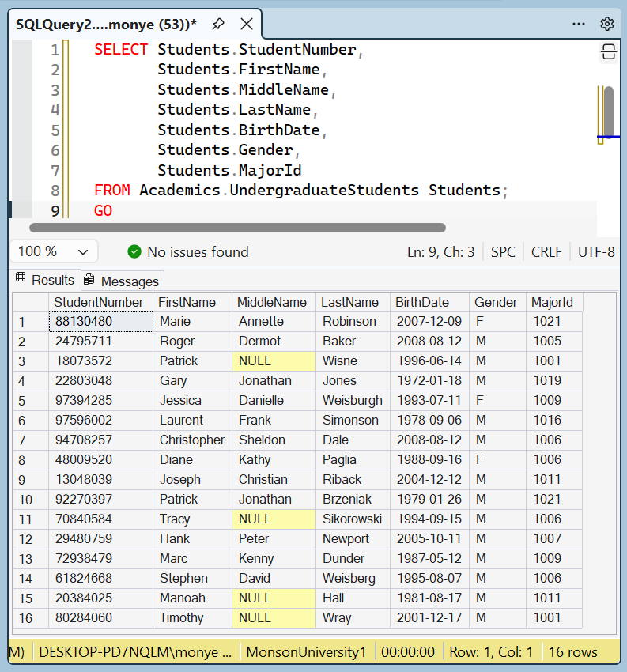Click Students.MajorId on line 7
Image resolution: width=627 pixels, height=672 pixels.
coord(229,171)
